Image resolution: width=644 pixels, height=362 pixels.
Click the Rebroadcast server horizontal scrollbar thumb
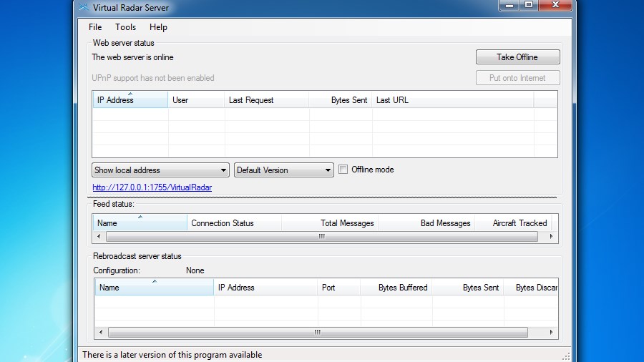click(x=318, y=333)
